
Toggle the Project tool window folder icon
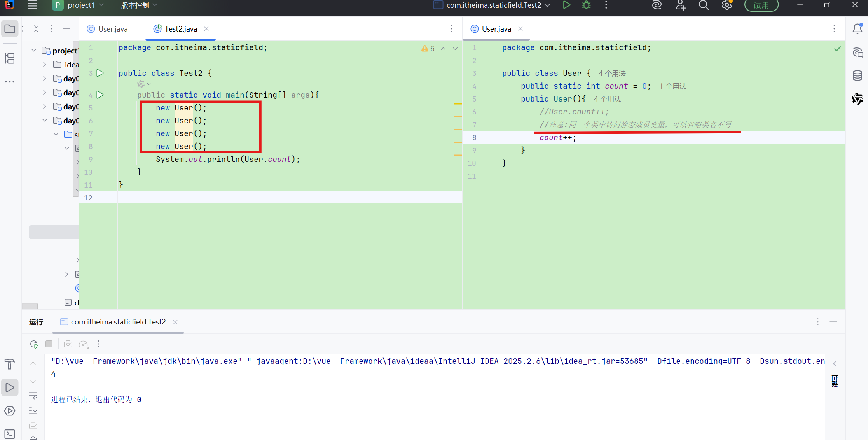[10, 29]
